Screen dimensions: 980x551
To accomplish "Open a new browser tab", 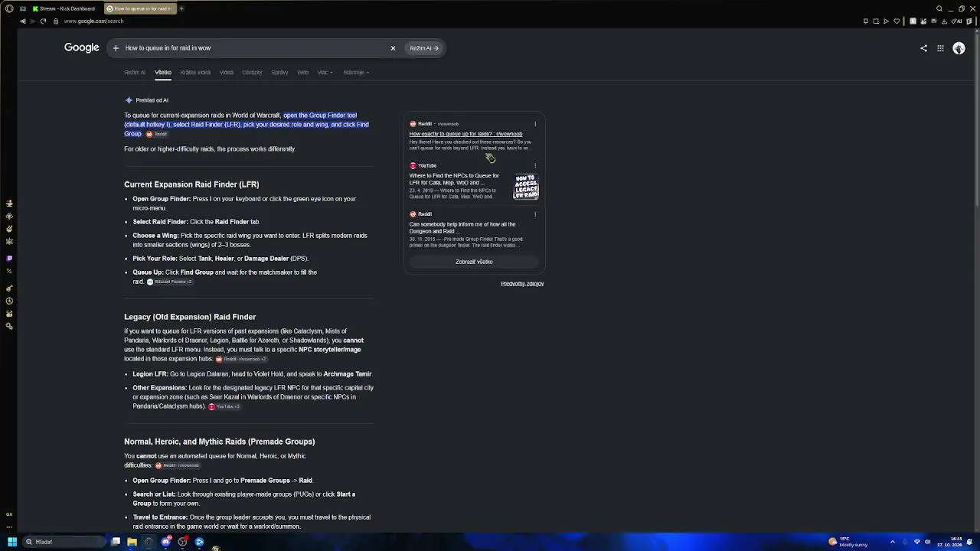I will coord(181,8).
